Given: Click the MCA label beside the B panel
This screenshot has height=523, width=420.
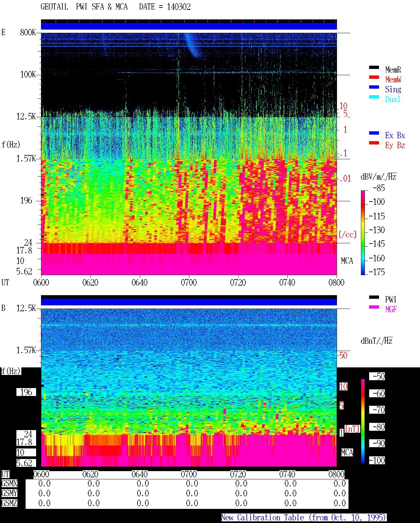Looking at the screenshot, I should [x=347, y=452].
